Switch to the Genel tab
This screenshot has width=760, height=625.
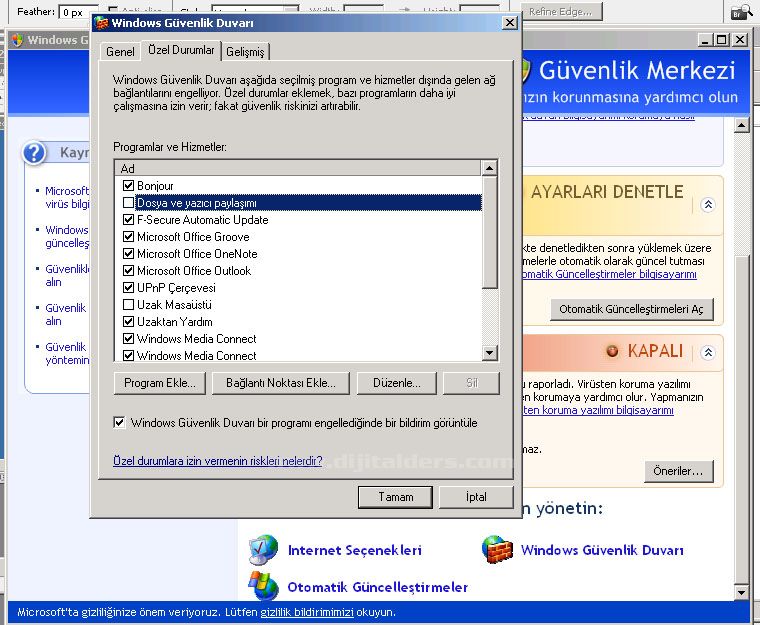click(x=120, y=52)
